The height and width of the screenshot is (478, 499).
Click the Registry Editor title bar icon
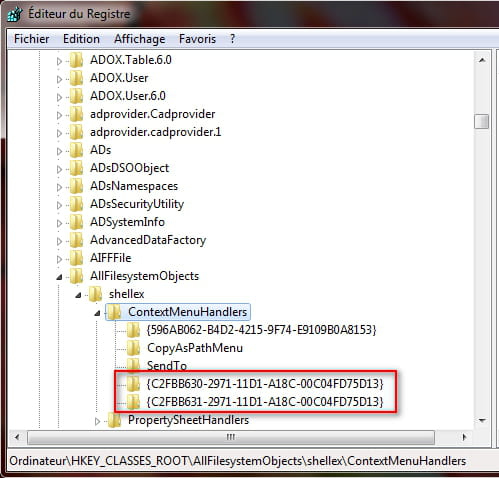[x=15, y=14]
